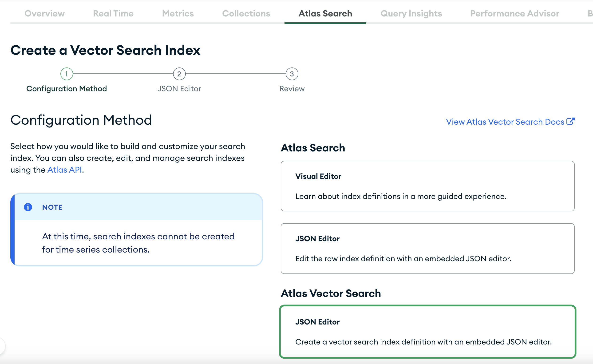Click note text about time series collections
This screenshot has height=364, width=593.
point(138,243)
